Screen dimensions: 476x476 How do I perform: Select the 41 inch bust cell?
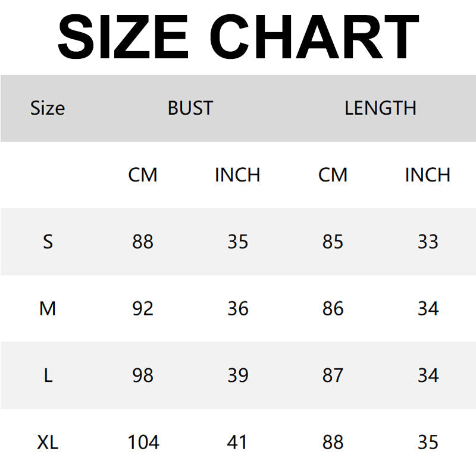pyautogui.click(x=238, y=443)
